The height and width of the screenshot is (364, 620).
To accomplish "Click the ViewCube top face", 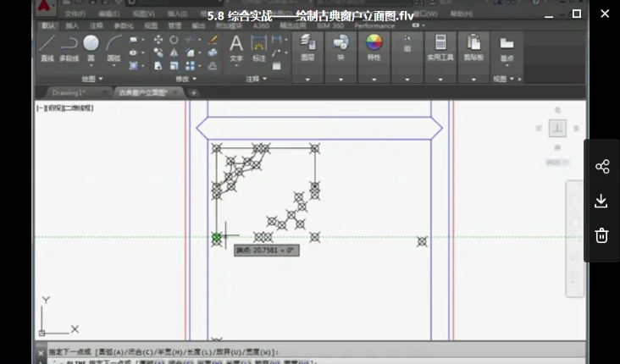I will click(557, 128).
